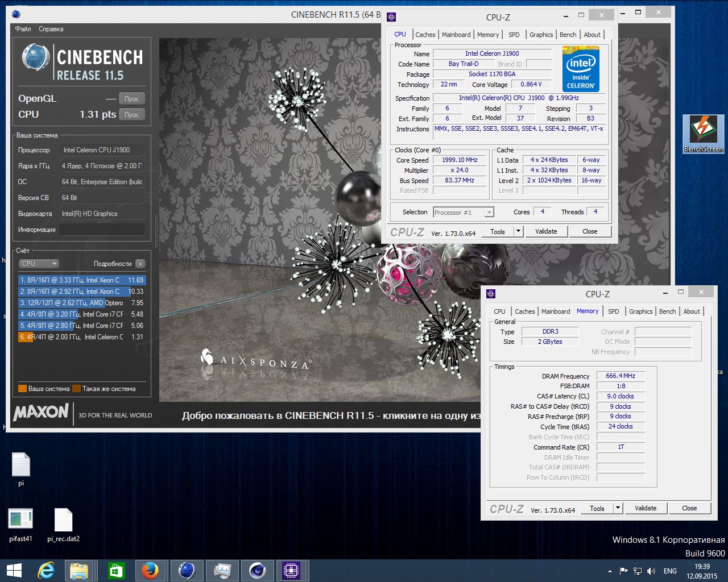Screen dimensions: 728x582
Task: Open Bench tab in upper CPU-Z
Action: click(x=568, y=35)
